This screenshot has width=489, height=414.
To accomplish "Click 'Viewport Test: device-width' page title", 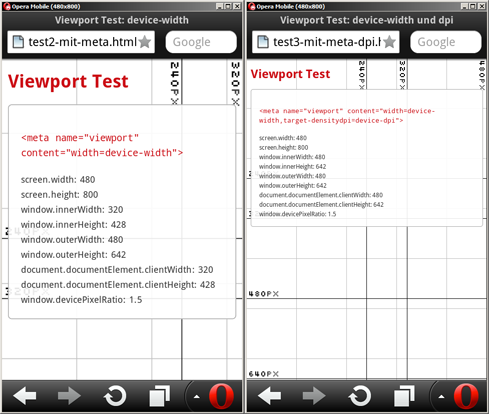I will point(122,20).
